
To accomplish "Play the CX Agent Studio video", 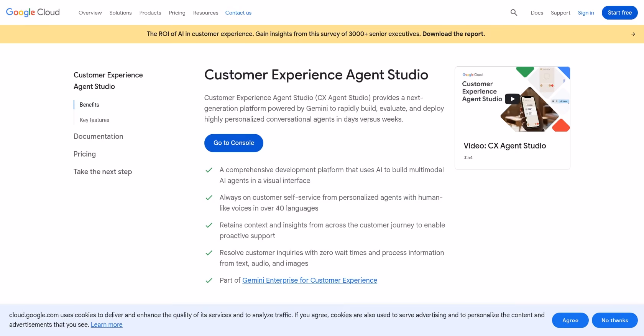I will (513, 99).
